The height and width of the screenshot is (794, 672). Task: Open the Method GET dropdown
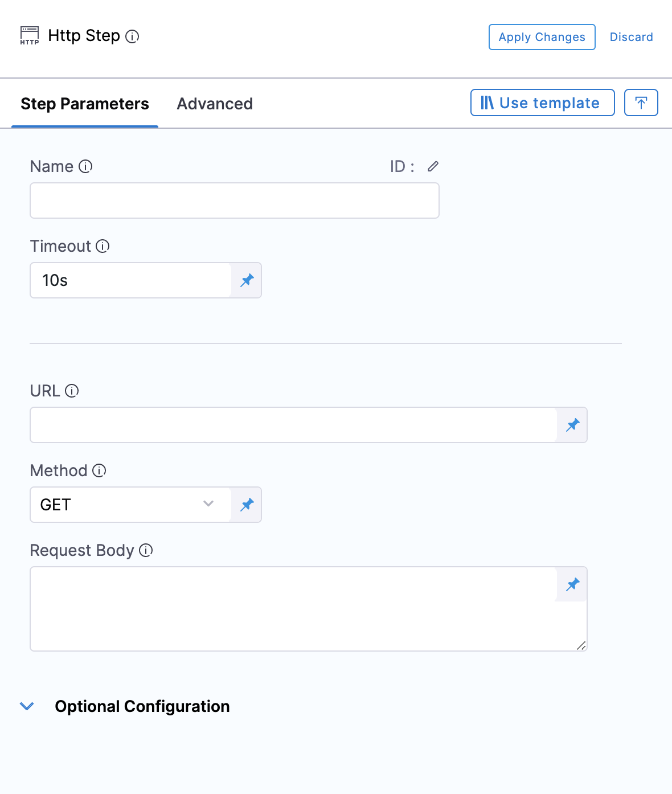click(130, 505)
